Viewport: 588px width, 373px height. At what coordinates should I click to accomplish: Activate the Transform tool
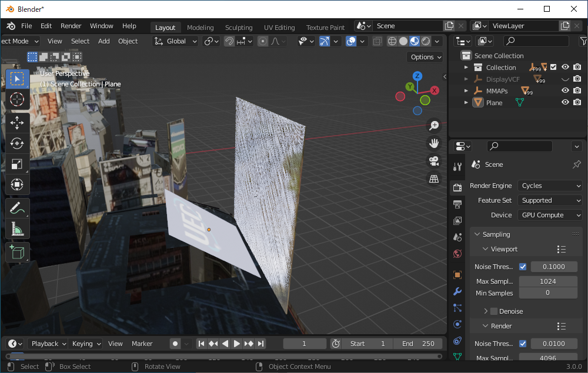pyautogui.click(x=17, y=184)
